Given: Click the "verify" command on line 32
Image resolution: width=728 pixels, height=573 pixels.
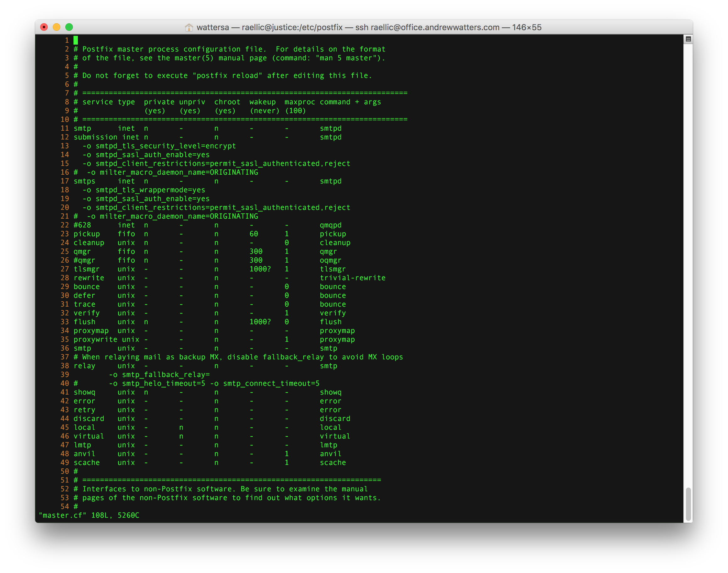Looking at the screenshot, I should [x=333, y=313].
